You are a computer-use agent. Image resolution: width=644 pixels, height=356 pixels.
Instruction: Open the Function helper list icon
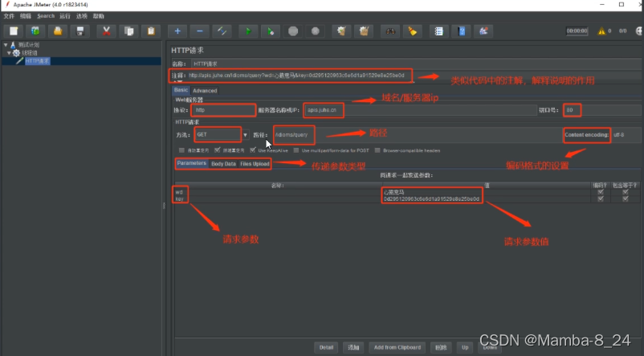point(438,31)
